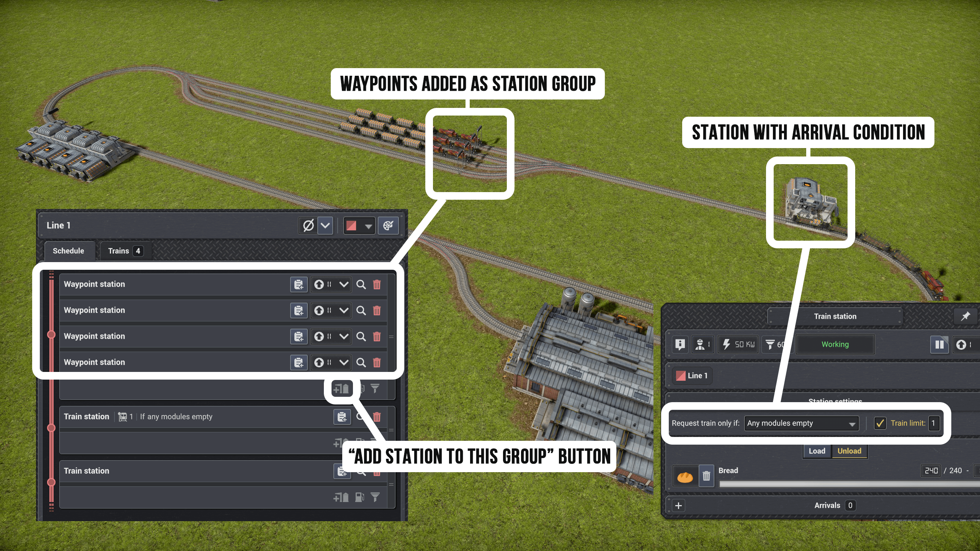Pause the train station with the pause button
Image resolution: width=980 pixels, height=551 pixels.
point(939,344)
